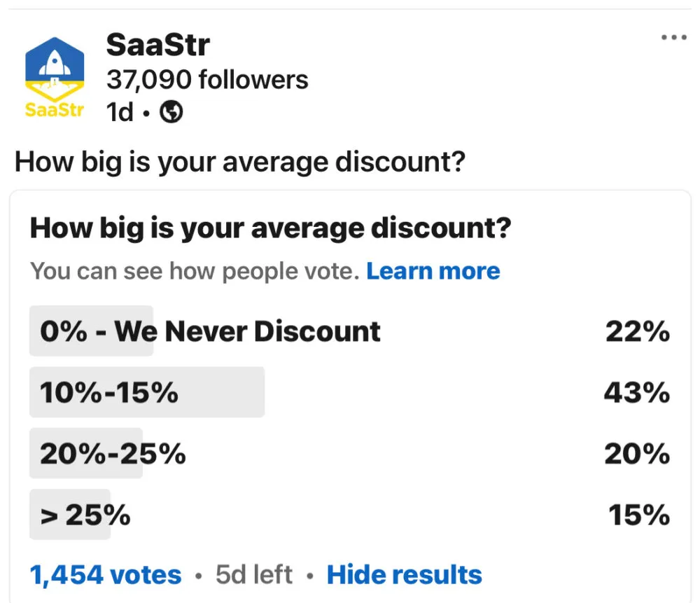Click the 37,090 followers count
The height and width of the screenshot is (603, 700).
tap(207, 80)
